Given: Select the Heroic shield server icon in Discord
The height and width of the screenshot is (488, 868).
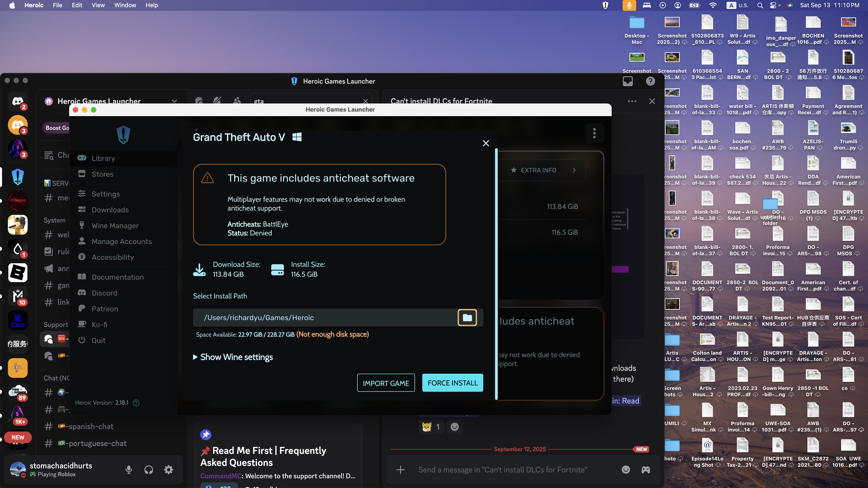Looking at the screenshot, I should click(18, 177).
